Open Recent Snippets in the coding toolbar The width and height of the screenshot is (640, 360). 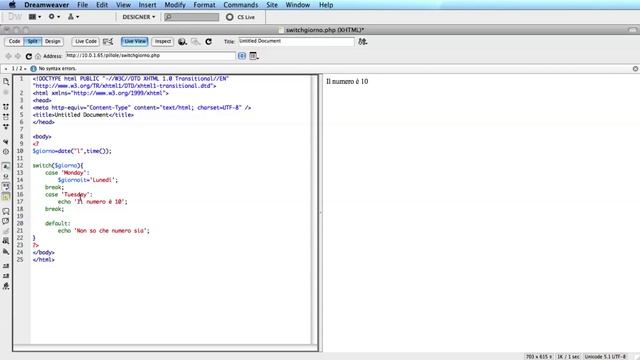click(6, 241)
